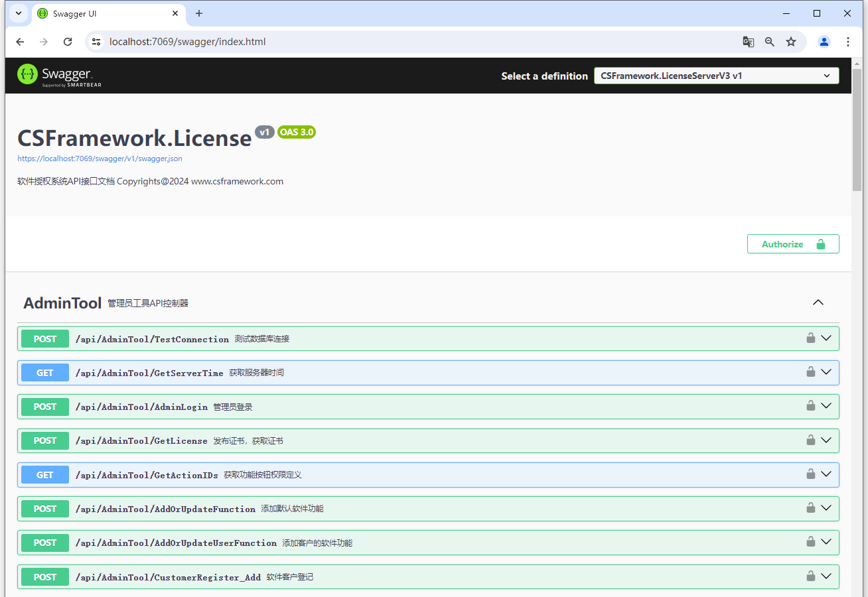Expand the GetActionIDs endpoint chevron
The height and width of the screenshot is (597, 868).
pyautogui.click(x=826, y=474)
